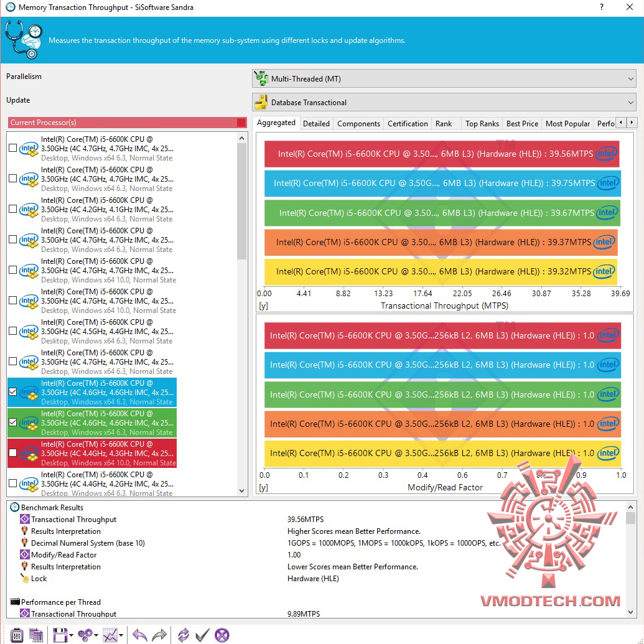Viewport: 644px width, 644px height.
Task: Open dropdown arrow next to gears icon
Action: 96,635
